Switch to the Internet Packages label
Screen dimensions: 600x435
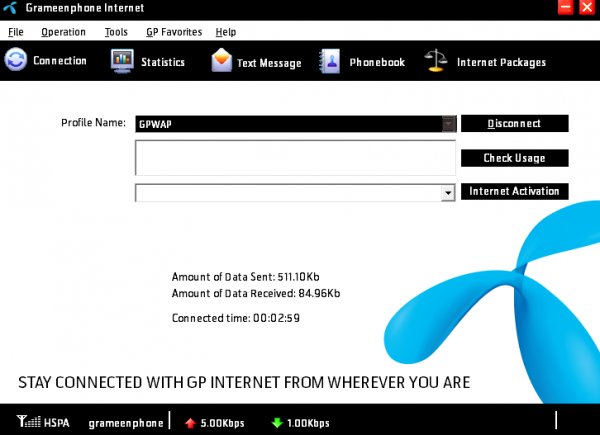coord(501,62)
